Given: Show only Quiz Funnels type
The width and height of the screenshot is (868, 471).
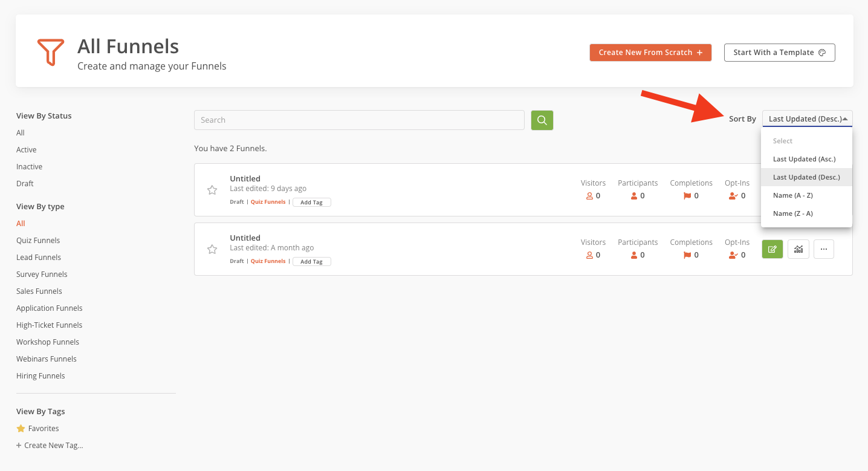Looking at the screenshot, I should tap(38, 240).
